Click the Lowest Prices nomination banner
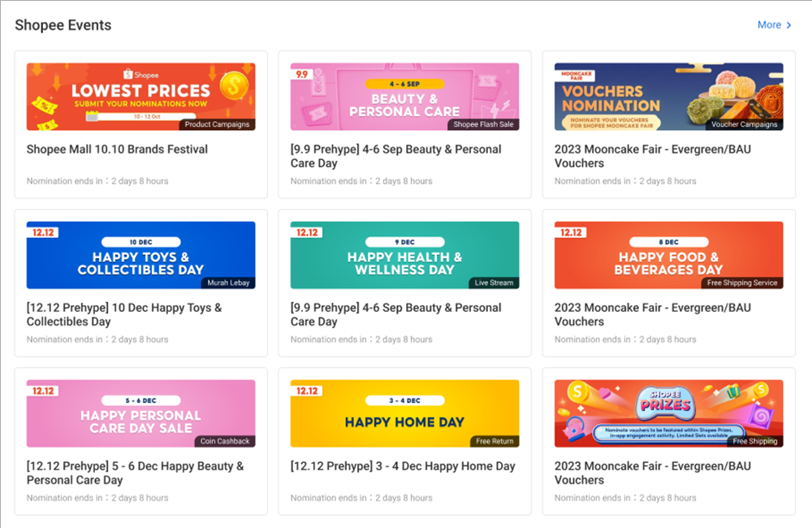Screen dimensions: 812x528 tap(140, 95)
